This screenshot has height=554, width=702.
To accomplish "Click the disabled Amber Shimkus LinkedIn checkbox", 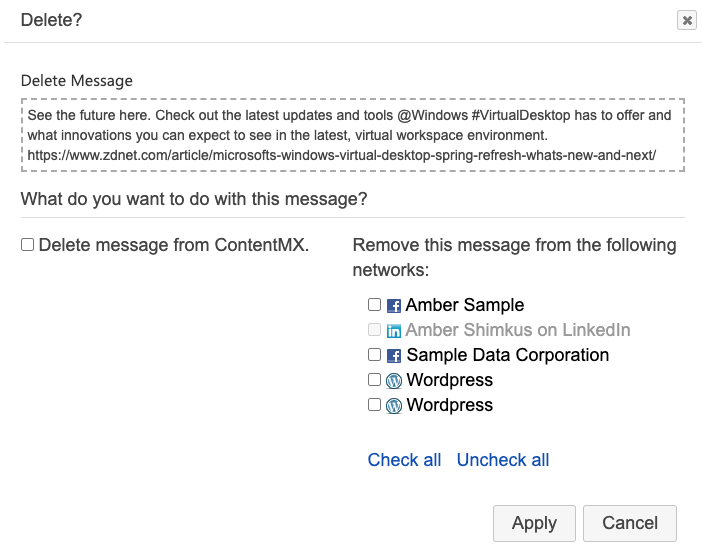I will [374, 330].
